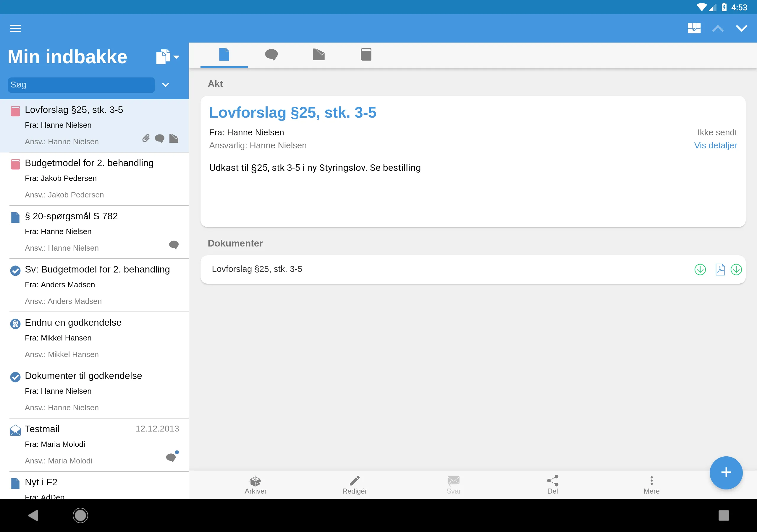Open the PDF version icon

coord(720,269)
